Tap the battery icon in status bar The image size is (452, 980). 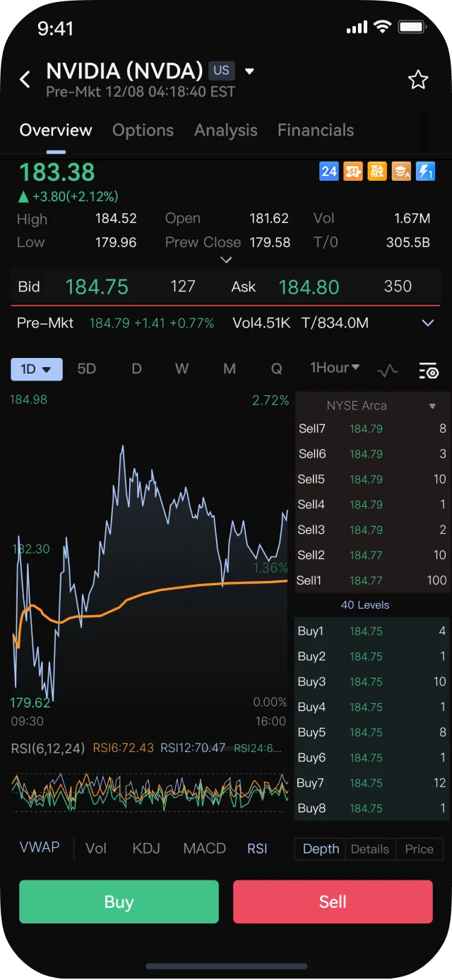tap(411, 28)
